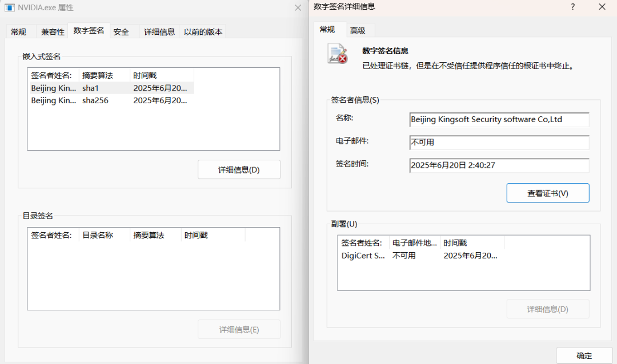The height and width of the screenshot is (364, 617).
Task: Click the NVIDIA.exe properties window icon
Action: pos(10,7)
